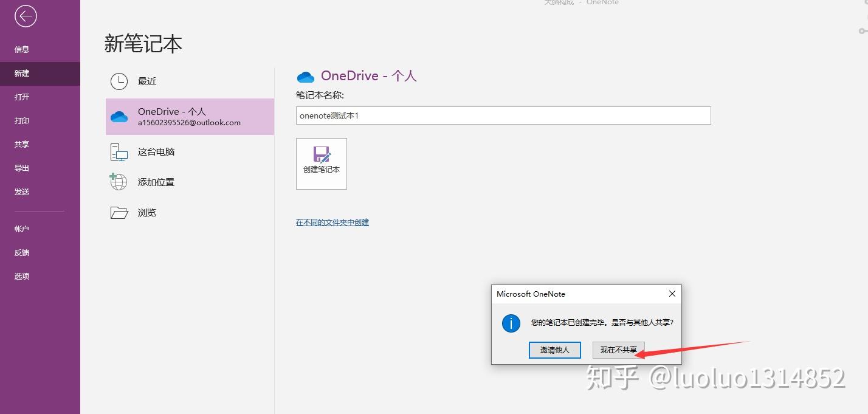This screenshot has height=414, width=868.
Task: Click the 这台电脑 computer icon
Action: [x=119, y=152]
